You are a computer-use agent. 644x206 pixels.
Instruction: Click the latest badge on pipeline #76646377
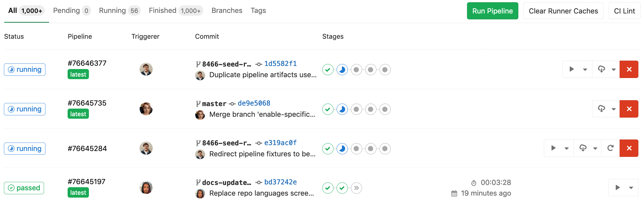click(x=78, y=74)
